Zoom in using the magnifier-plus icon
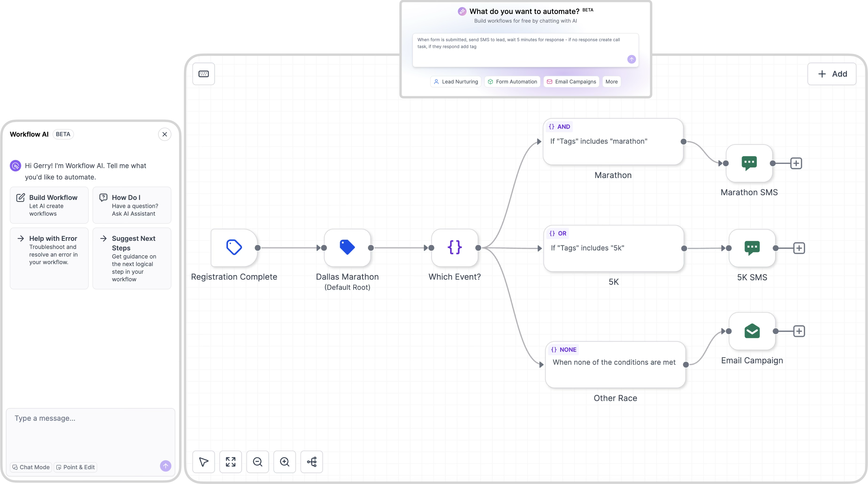 (285, 462)
